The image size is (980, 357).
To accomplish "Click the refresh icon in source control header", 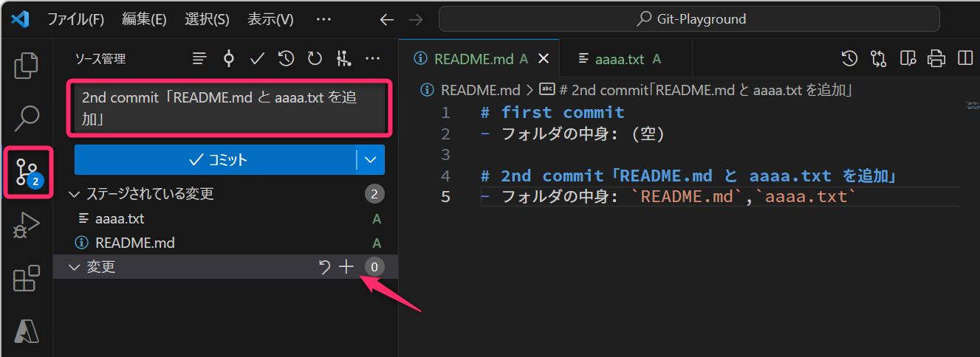I will pos(315,58).
